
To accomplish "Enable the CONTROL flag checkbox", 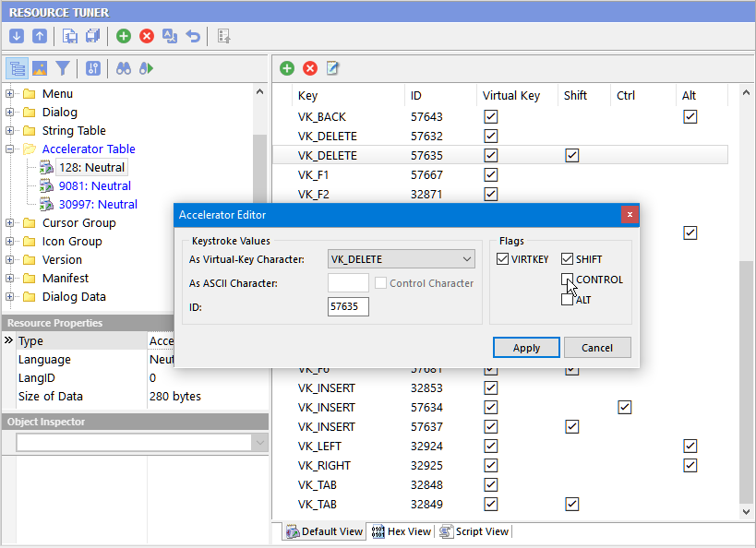I will (567, 280).
